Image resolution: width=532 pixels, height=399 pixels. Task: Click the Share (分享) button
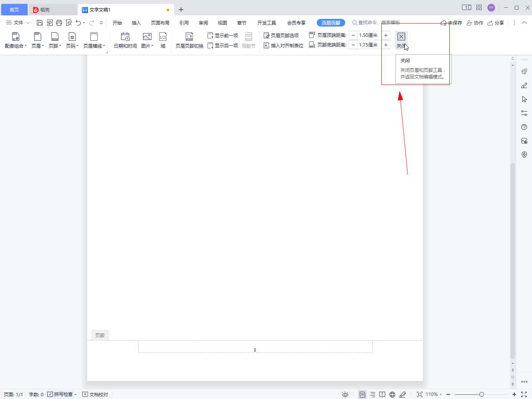pyautogui.click(x=495, y=23)
